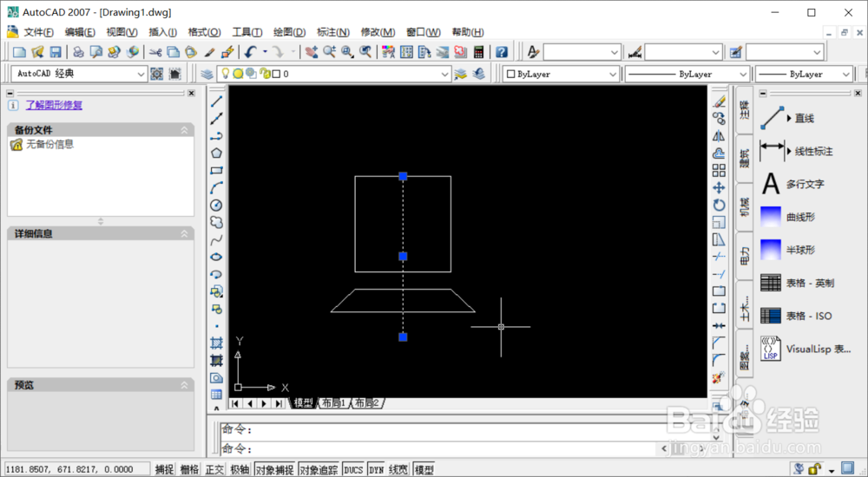Select 多行文字 in the tool palette
The height and width of the screenshot is (477, 868).
pos(792,184)
